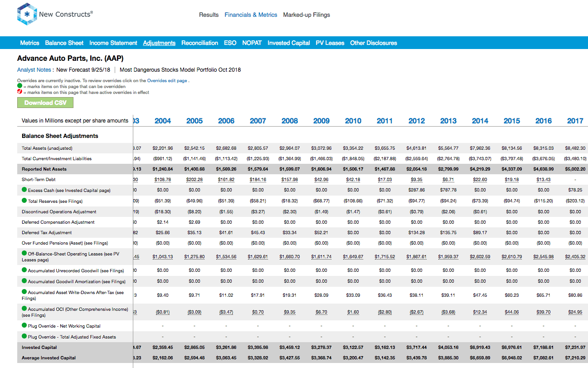This screenshot has width=588, height=368.
Task: Click the Download CSV button
Action: [45, 103]
